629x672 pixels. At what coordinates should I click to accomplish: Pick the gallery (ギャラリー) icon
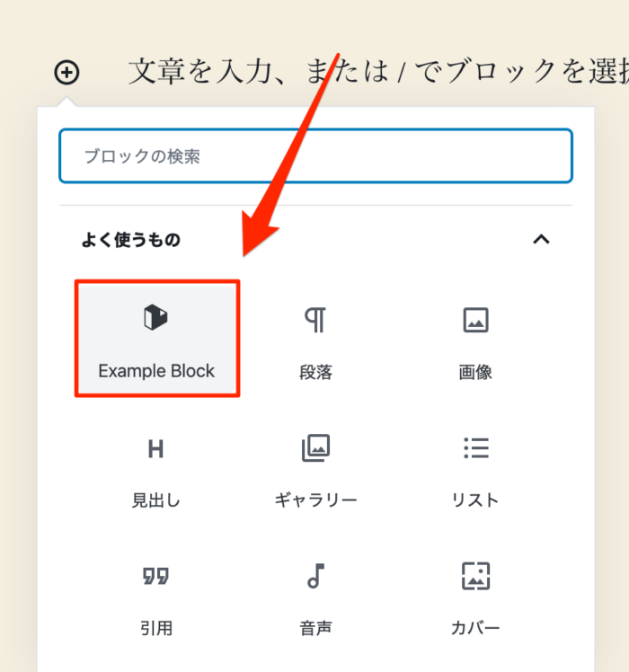point(315,447)
